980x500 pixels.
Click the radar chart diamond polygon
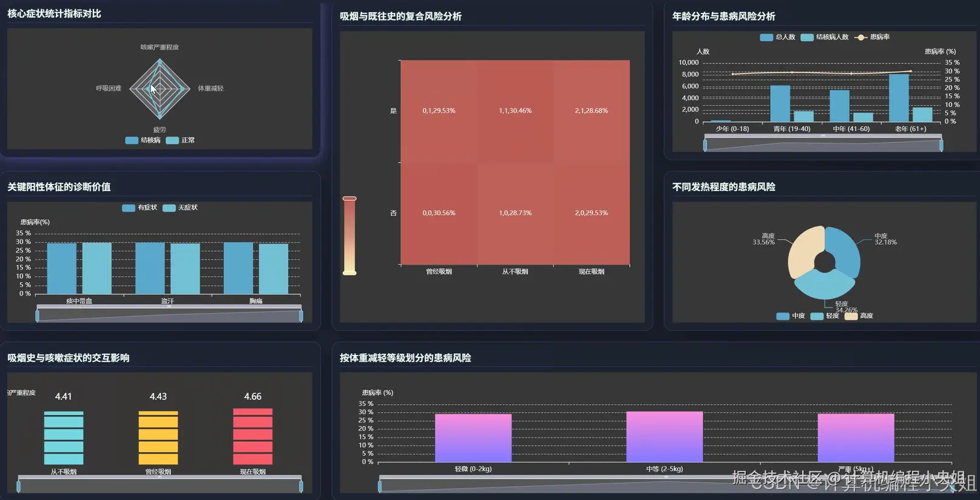(160, 89)
